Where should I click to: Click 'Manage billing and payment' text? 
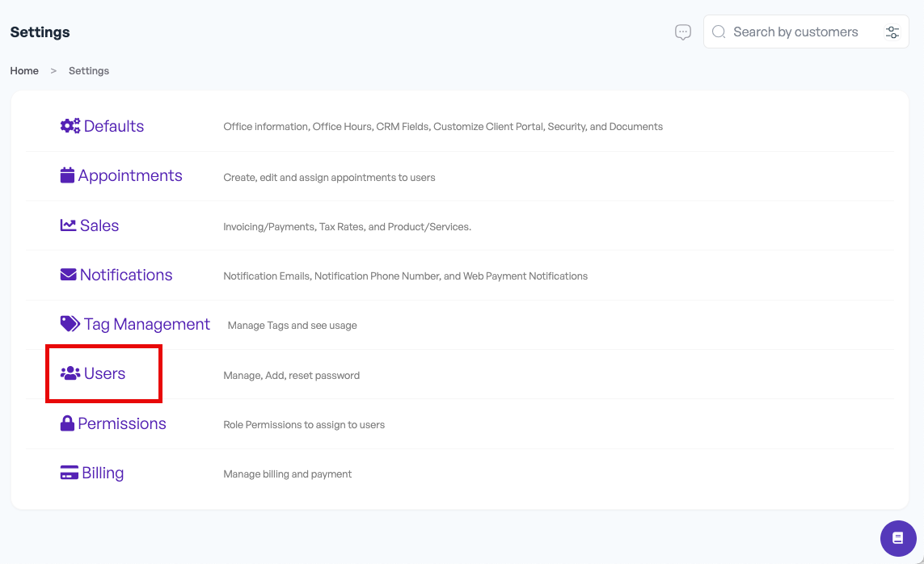pos(288,474)
